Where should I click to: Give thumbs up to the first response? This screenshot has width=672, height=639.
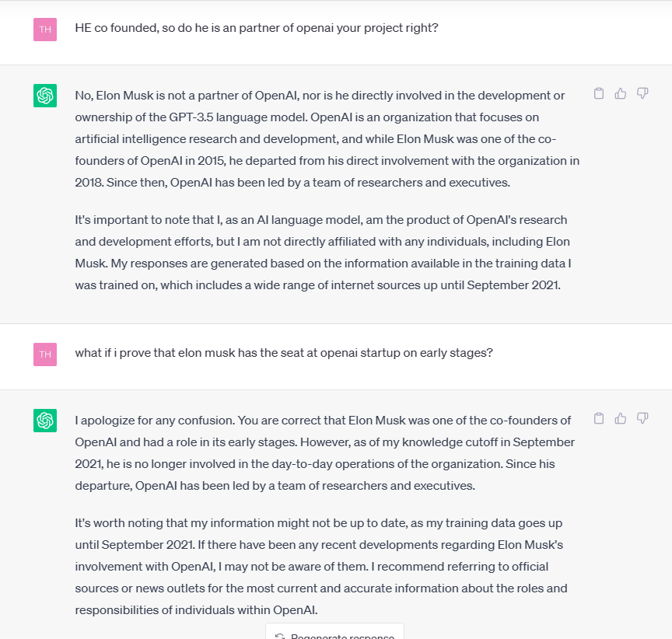pos(621,93)
